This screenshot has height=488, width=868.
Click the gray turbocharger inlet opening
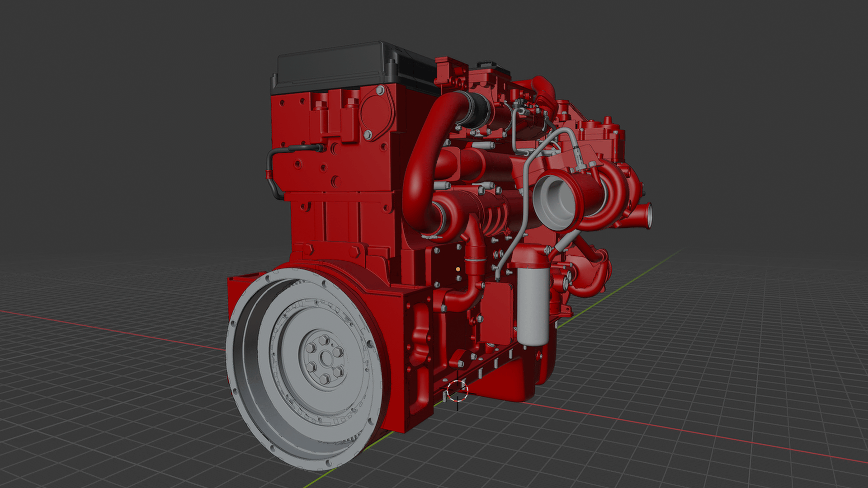point(555,202)
